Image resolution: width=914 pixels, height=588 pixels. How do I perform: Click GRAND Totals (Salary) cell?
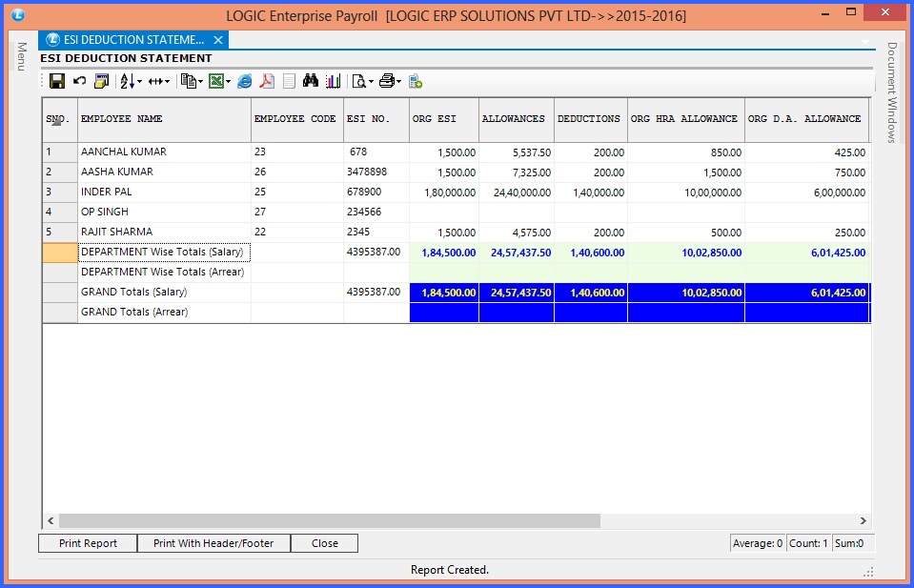coord(164,292)
